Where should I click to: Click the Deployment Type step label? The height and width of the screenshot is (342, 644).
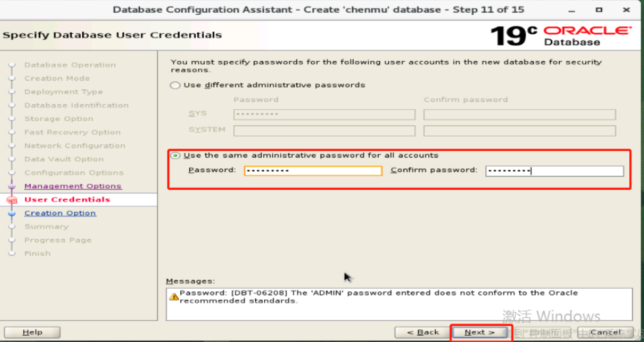63,92
